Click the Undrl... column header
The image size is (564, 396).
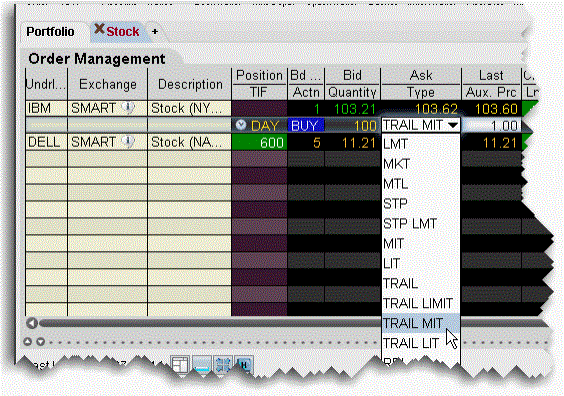pos(46,84)
